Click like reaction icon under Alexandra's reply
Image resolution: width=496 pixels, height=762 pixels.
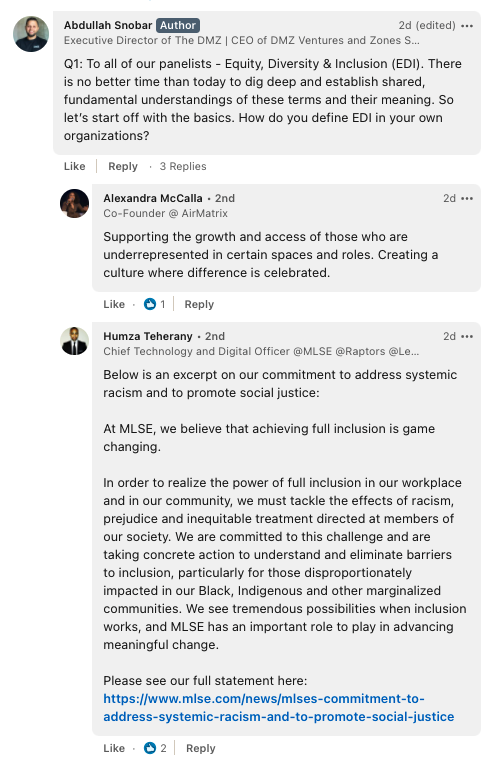[150, 304]
